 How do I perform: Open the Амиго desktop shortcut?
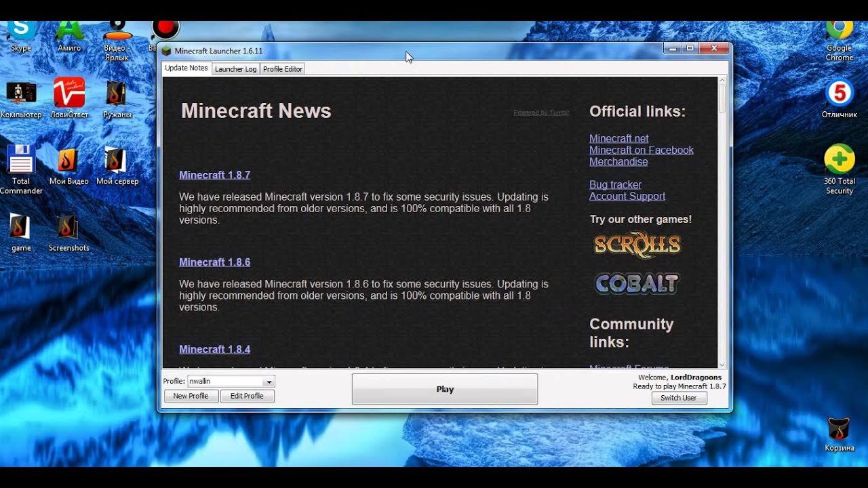point(69,35)
